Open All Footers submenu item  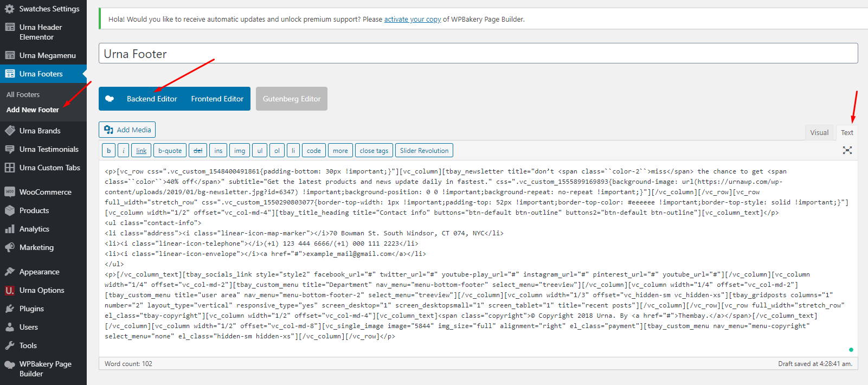pos(23,94)
